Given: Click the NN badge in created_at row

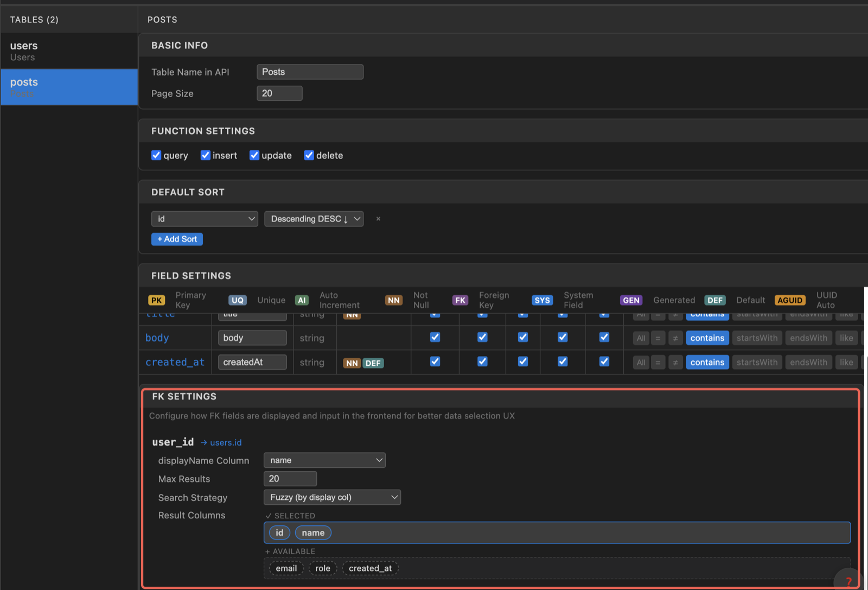Looking at the screenshot, I should tap(352, 363).
